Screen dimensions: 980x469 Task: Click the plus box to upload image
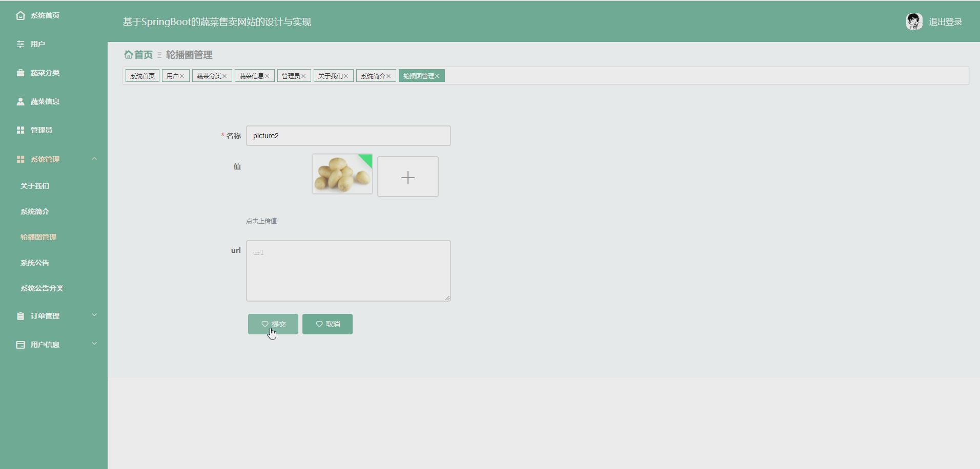pyautogui.click(x=407, y=177)
